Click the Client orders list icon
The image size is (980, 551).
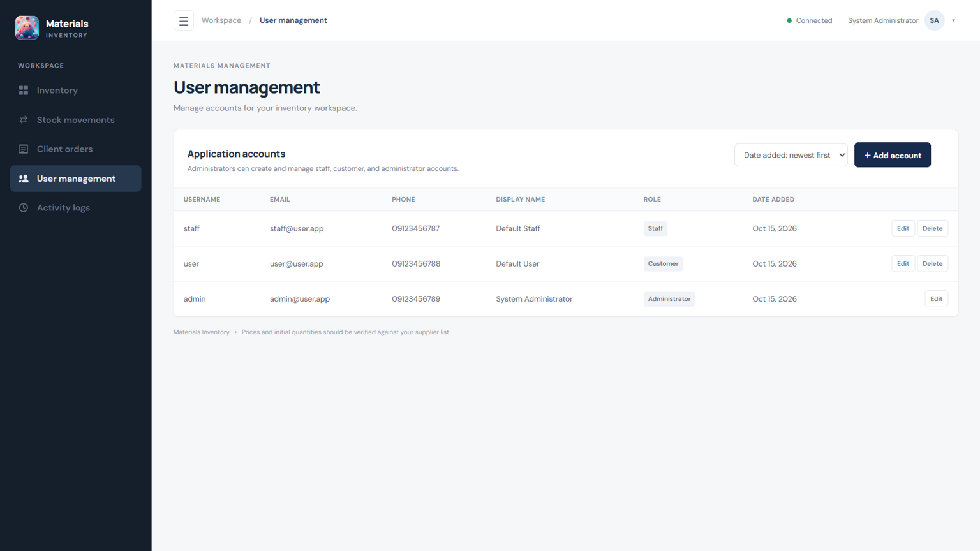click(x=24, y=149)
